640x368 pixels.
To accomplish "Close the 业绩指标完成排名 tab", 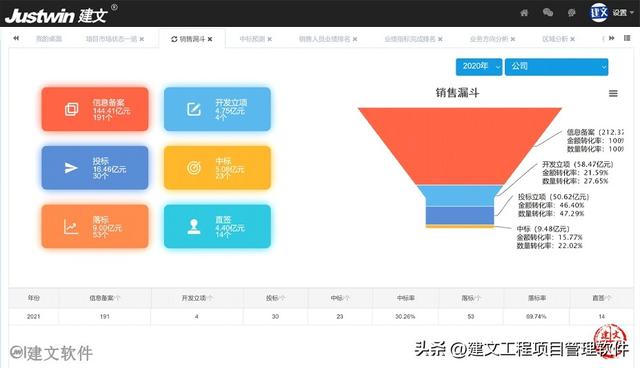I will (440, 39).
